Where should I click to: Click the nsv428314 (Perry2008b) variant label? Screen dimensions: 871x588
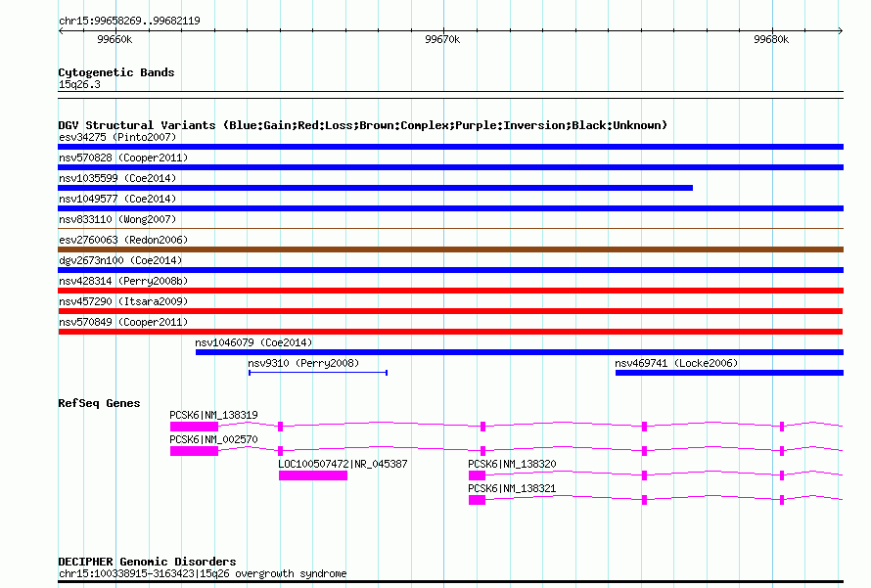[123, 281]
